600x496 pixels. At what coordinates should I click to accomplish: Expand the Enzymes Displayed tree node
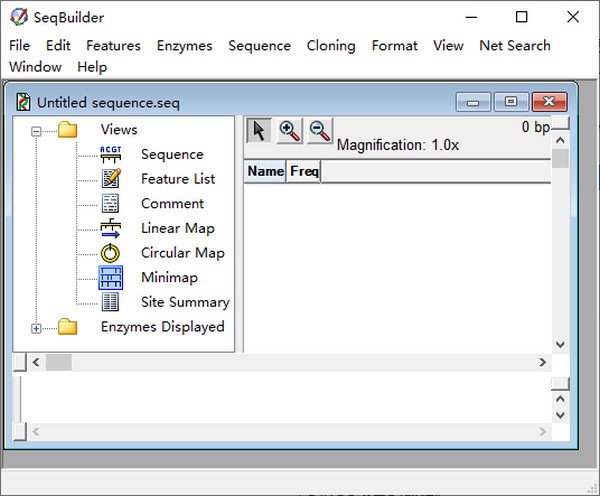pos(36,329)
